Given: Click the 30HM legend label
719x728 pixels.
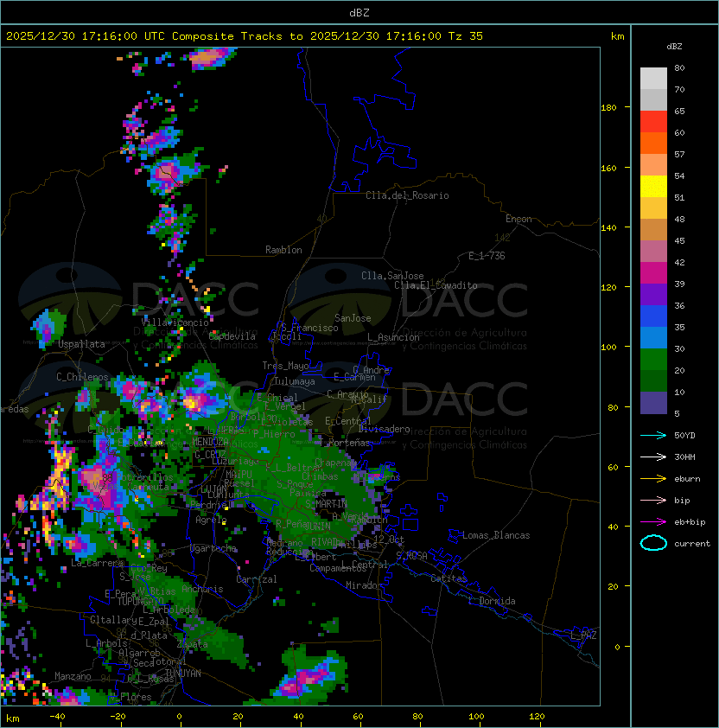Looking at the screenshot, I should (684, 457).
